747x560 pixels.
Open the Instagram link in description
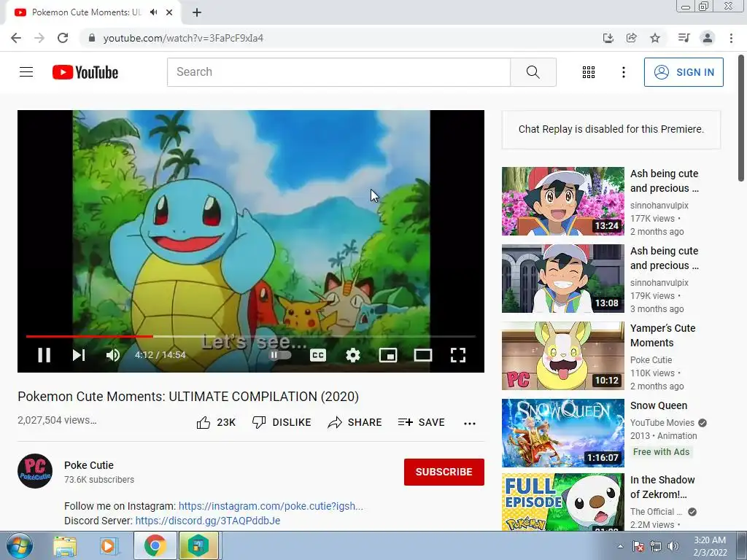point(271,506)
